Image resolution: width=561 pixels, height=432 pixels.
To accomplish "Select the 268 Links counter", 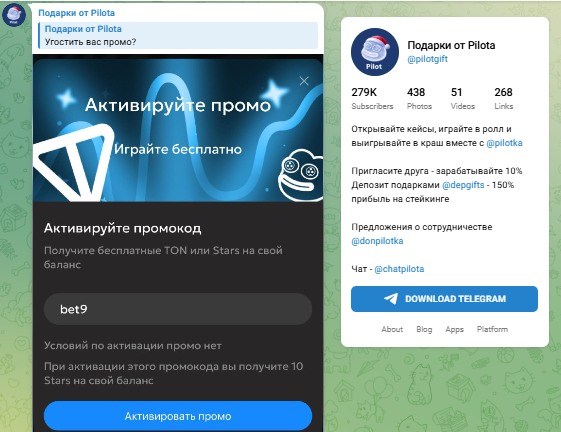I will (503, 98).
